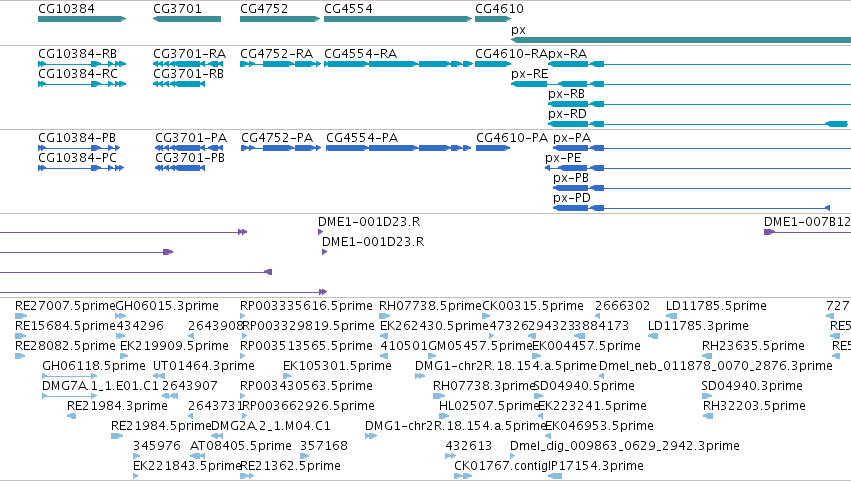Screen dimensions: 851x481
Task: Select the CG10384-PB protein label
Action: 77,138
